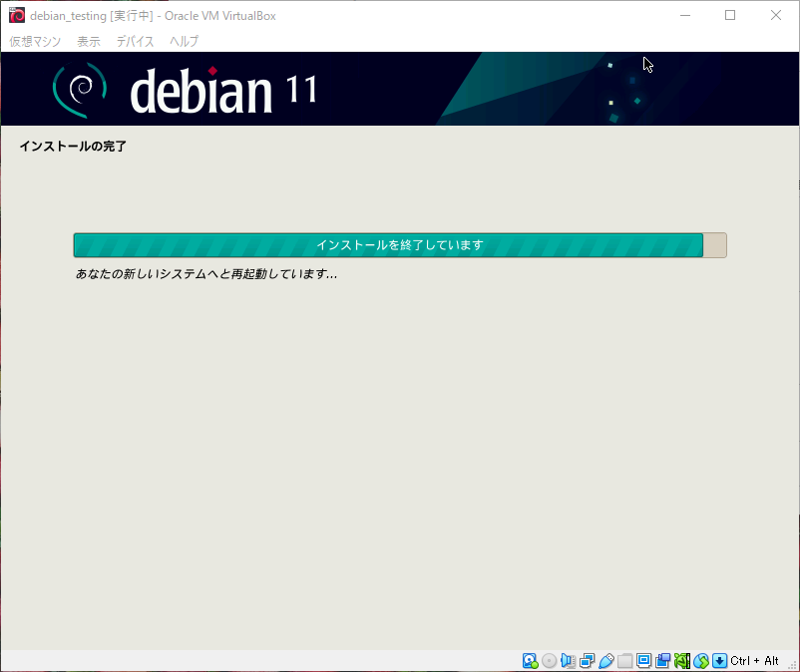Minimize the VirtualBox window
The image size is (800, 672).
tap(685, 15)
